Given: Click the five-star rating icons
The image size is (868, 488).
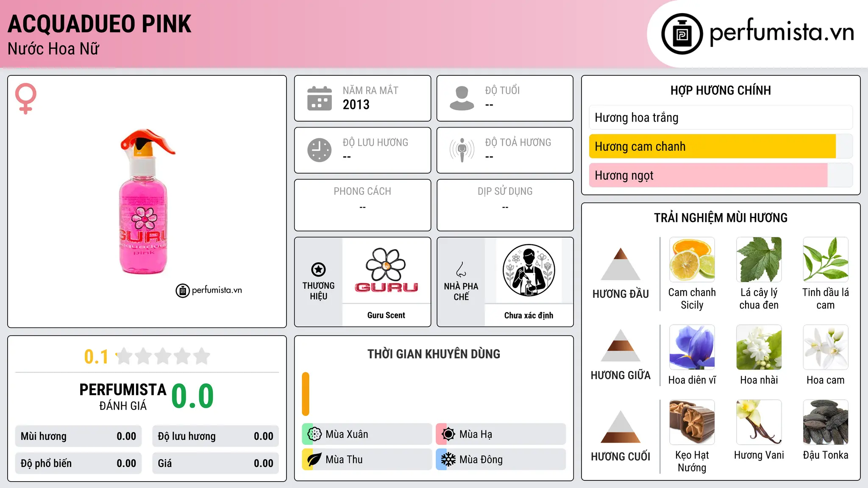Looking at the screenshot, I should coord(163,356).
